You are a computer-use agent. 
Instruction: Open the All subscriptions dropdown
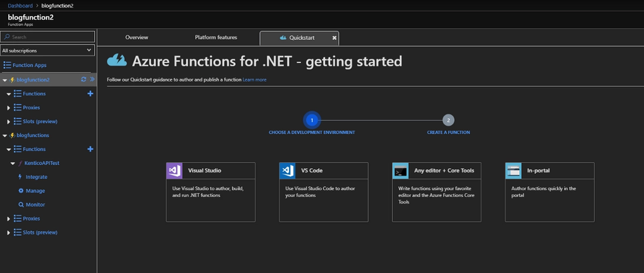point(48,50)
